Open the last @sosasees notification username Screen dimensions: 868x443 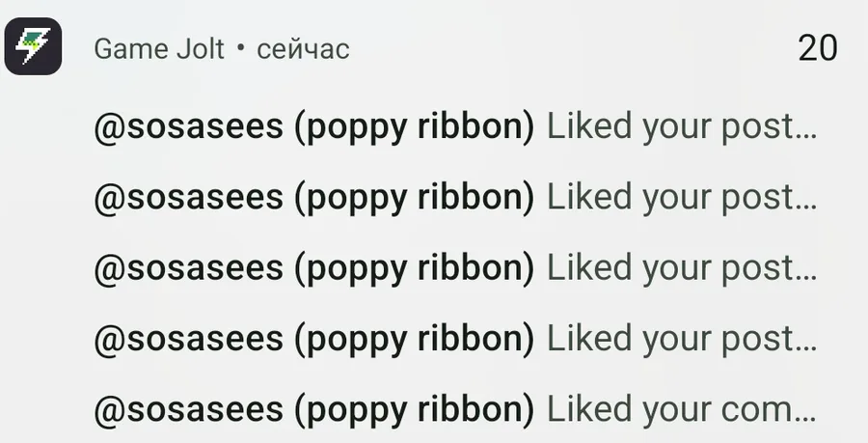tap(189, 410)
